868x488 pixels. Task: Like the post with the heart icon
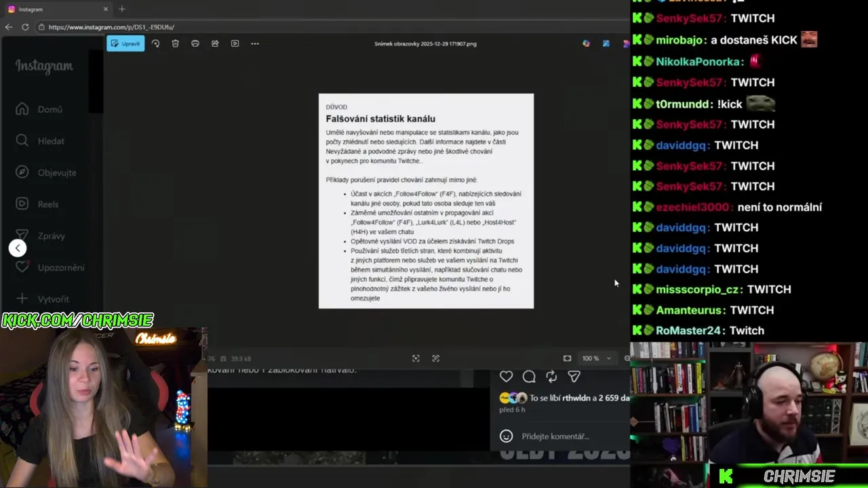[507, 376]
